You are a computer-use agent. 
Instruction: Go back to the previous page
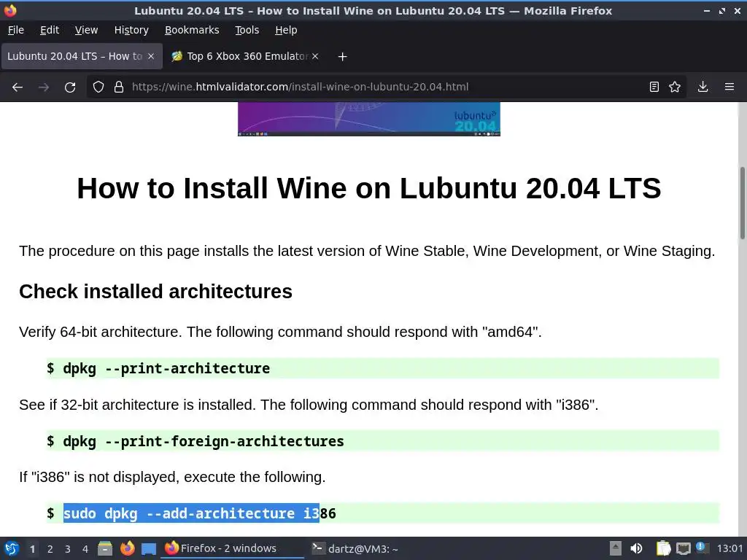pyautogui.click(x=18, y=87)
